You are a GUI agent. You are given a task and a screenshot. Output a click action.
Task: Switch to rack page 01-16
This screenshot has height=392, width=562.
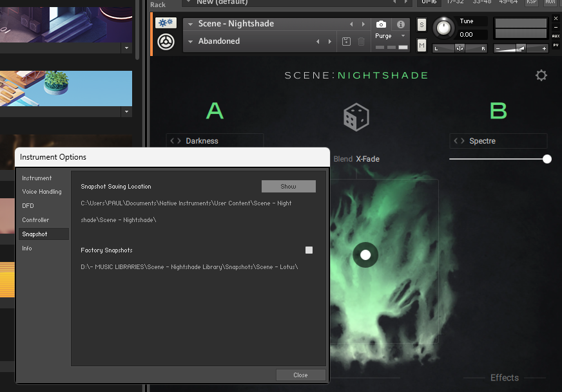tap(429, 2)
